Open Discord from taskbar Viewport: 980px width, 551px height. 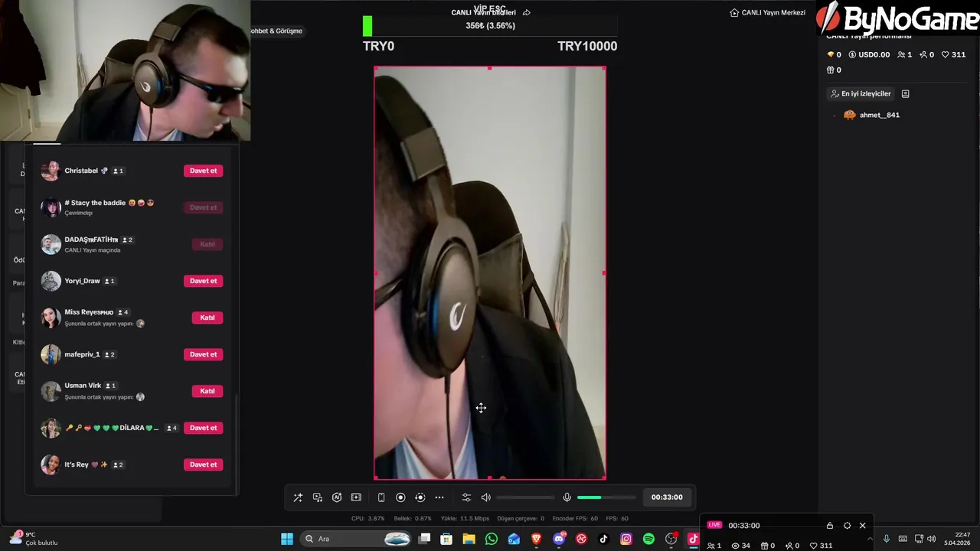(x=560, y=539)
